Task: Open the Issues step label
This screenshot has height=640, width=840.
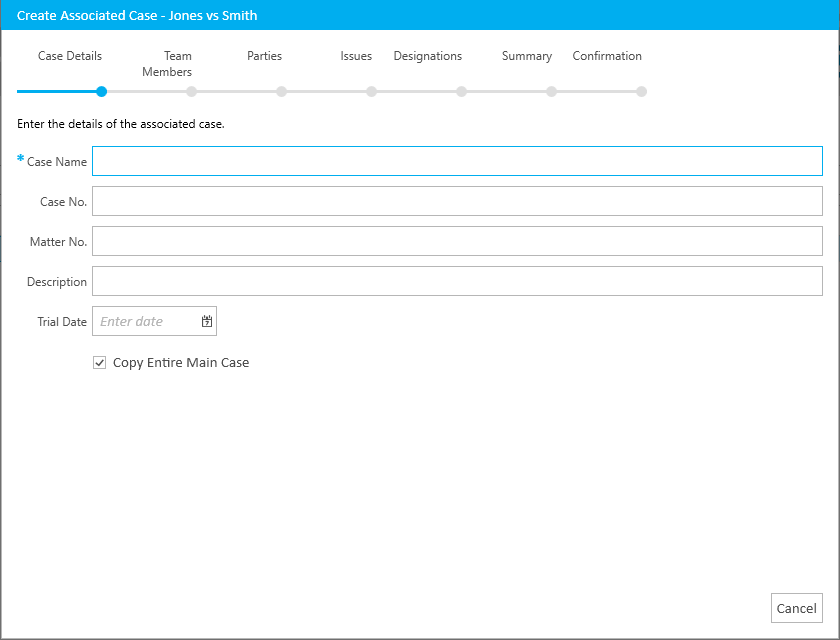Action: point(356,56)
